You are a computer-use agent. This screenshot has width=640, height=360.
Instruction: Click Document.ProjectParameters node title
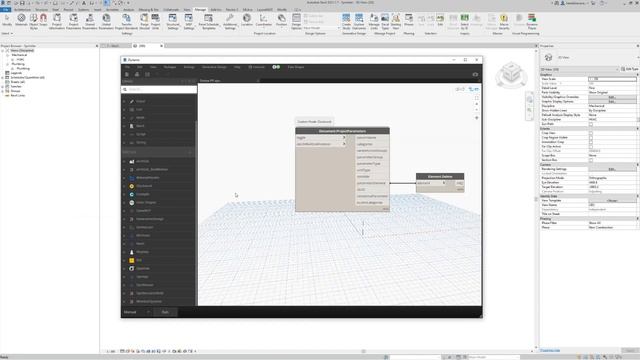pos(342,131)
